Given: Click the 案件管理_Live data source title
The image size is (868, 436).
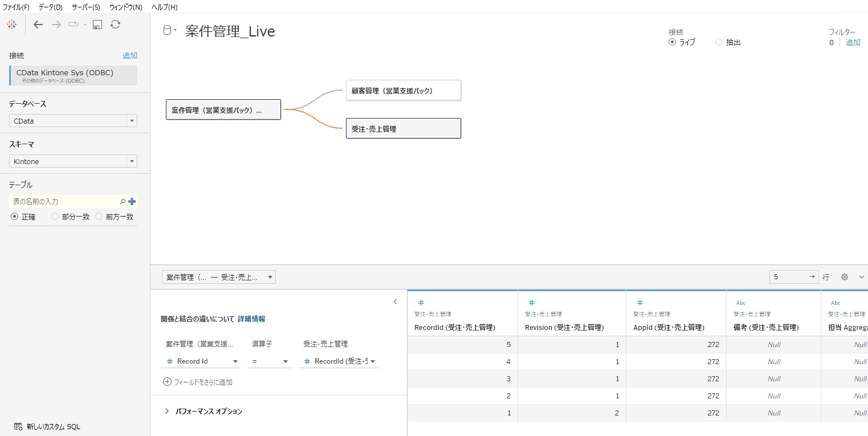Looking at the screenshot, I should pos(230,31).
